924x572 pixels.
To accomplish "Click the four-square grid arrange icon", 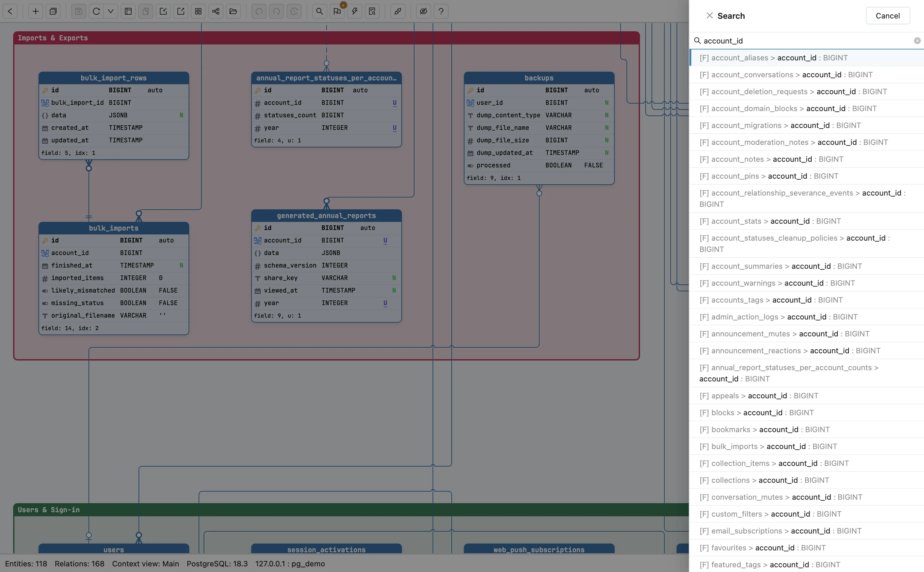I will [x=198, y=11].
